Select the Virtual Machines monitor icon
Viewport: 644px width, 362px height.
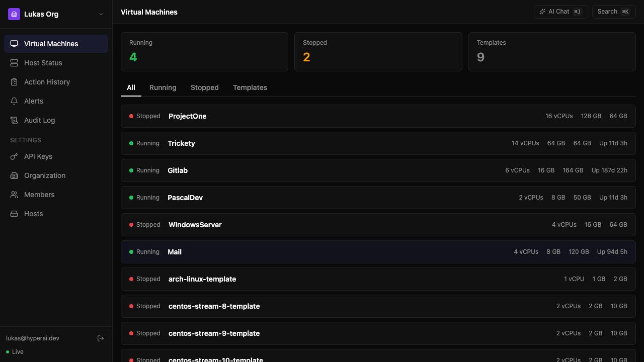pos(14,43)
